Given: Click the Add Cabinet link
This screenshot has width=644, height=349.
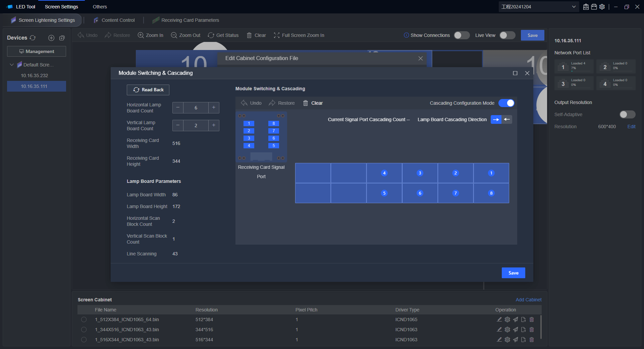Looking at the screenshot, I should click(528, 300).
